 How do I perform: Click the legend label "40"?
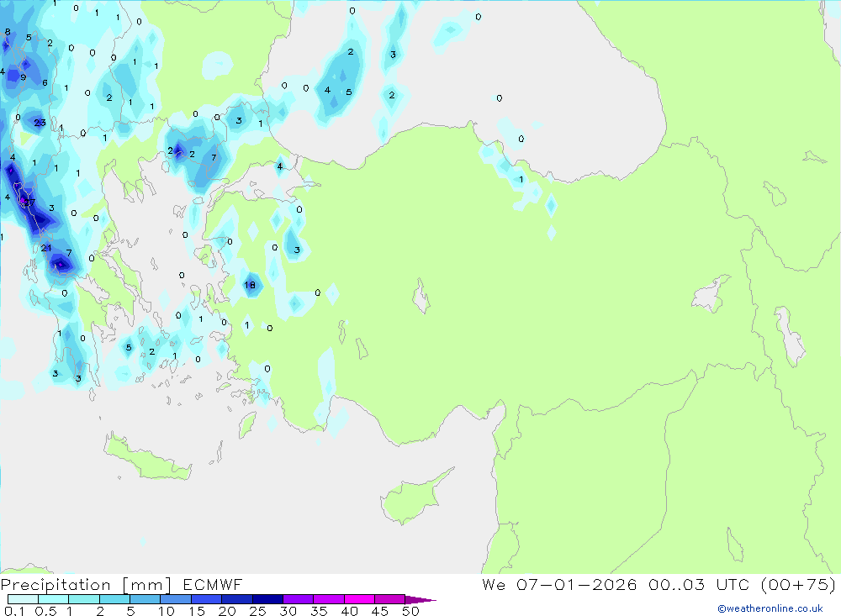coord(349,611)
